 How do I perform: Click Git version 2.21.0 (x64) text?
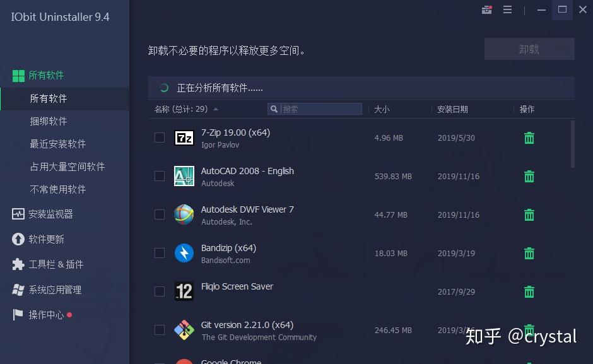[x=247, y=325]
